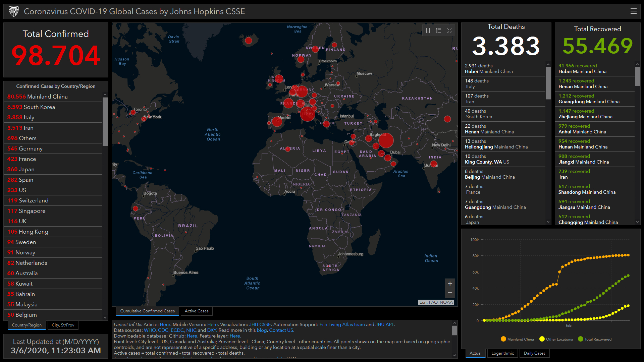The image size is (644, 362).
Task: Select 80.556 Mainland China row
Action: (x=53, y=97)
